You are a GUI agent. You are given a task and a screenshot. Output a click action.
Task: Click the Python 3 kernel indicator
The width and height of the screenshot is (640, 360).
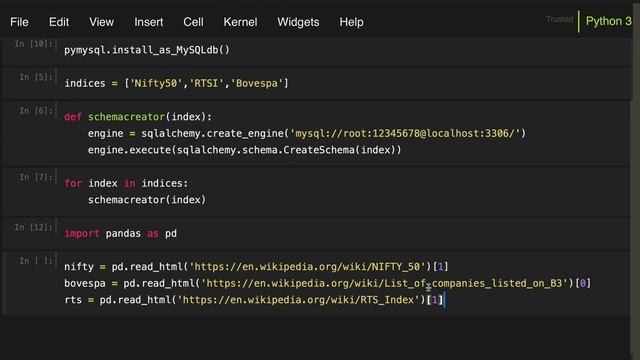[608, 21]
